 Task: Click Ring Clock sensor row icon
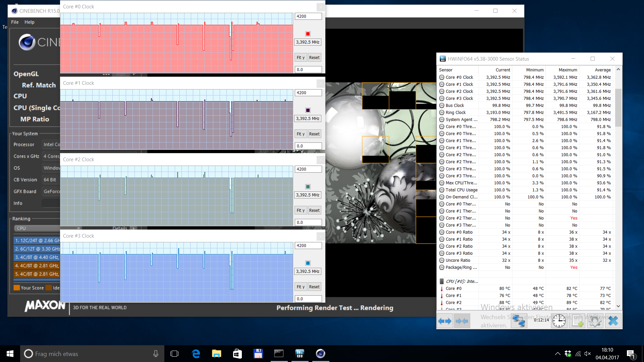click(x=442, y=113)
